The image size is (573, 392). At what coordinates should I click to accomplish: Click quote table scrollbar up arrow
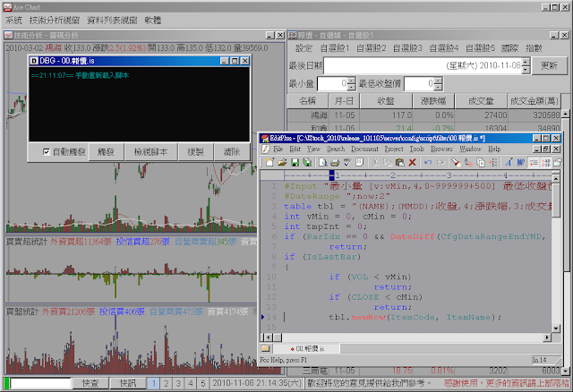click(x=565, y=114)
